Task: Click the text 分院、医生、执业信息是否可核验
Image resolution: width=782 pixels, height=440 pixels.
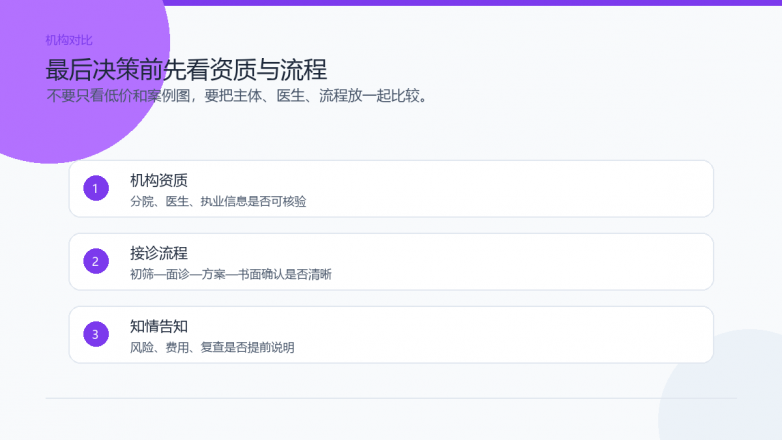Action: (218, 201)
